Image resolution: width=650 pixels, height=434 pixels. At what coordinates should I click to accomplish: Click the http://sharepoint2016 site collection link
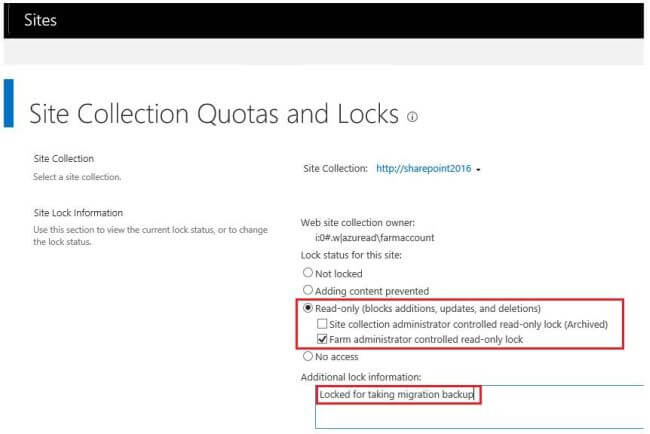coord(423,169)
